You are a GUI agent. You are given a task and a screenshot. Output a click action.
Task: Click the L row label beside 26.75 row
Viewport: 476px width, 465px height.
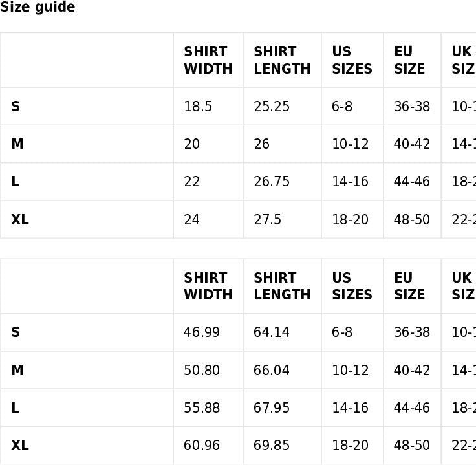coord(15,182)
